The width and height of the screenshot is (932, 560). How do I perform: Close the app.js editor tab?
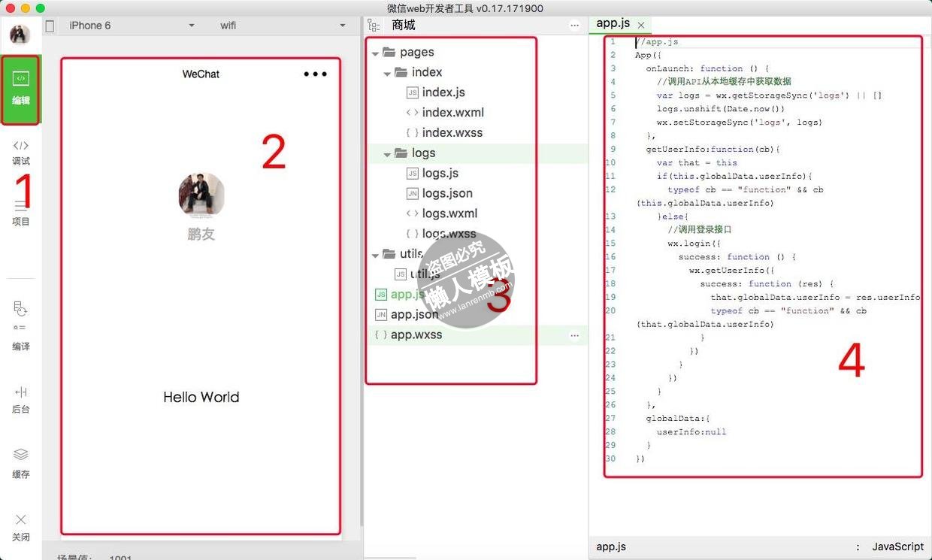tap(641, 26)
